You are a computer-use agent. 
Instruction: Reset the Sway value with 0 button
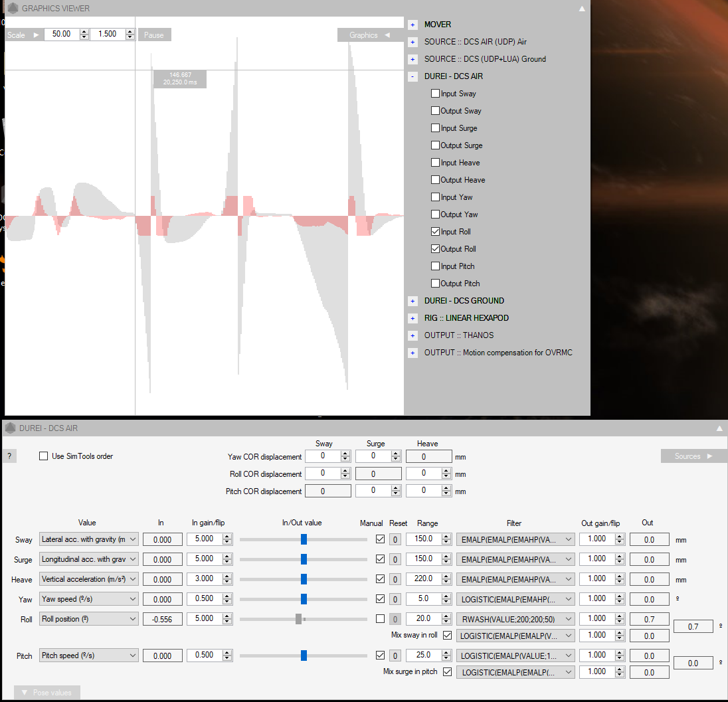(x=395, y=539)
